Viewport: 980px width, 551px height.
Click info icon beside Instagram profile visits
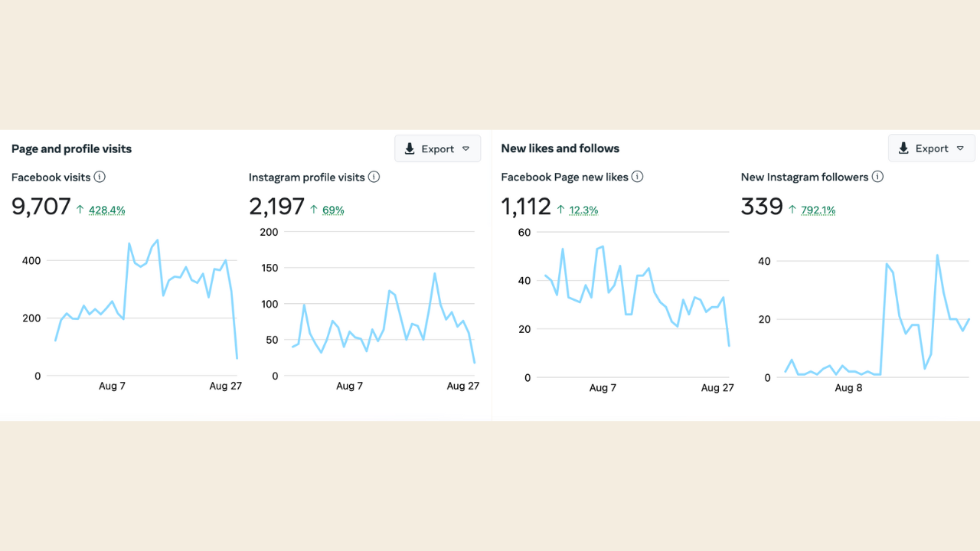(x=374, y=177)
